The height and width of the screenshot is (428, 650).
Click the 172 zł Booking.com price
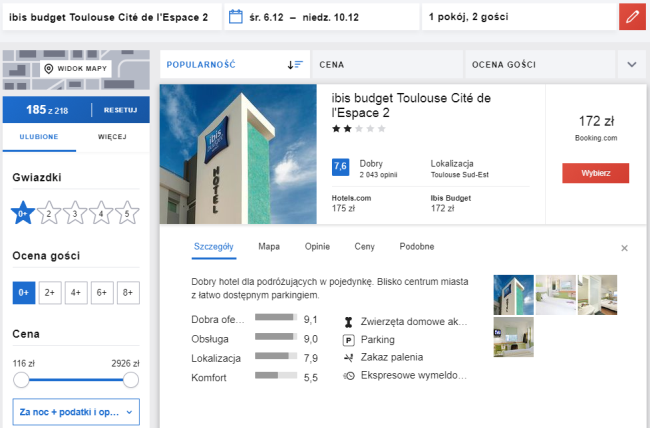click(x=596, y=128)
